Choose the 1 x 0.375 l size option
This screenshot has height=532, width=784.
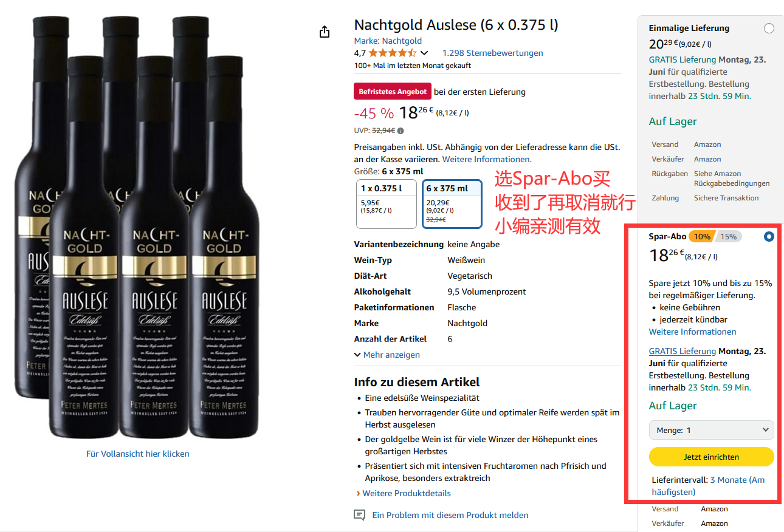[x=387, y=203]
